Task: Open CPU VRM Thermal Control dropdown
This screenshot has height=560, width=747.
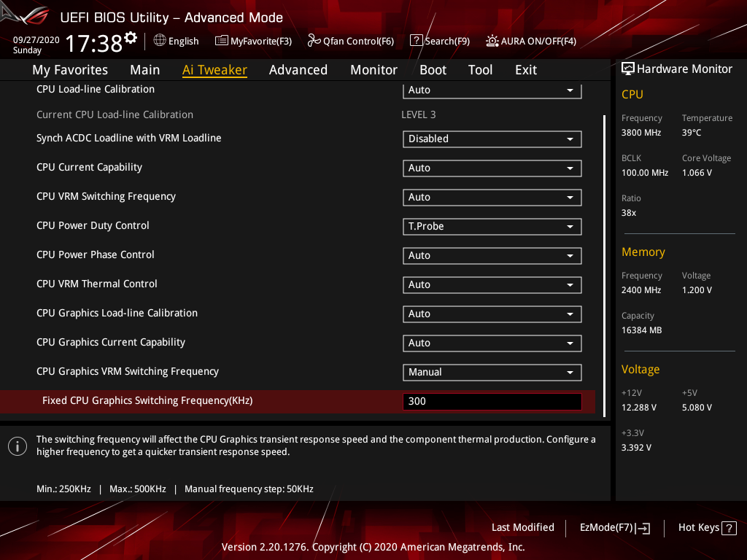Action: coord(492,284)
